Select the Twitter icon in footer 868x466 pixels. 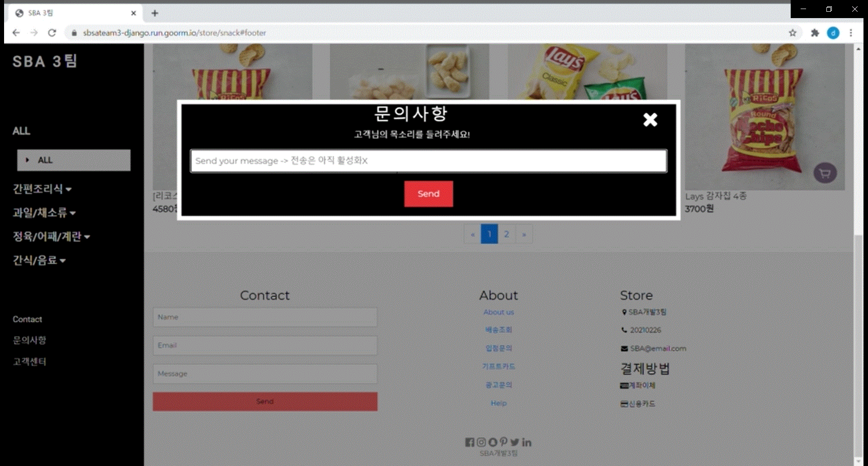[x=515, y=442]
